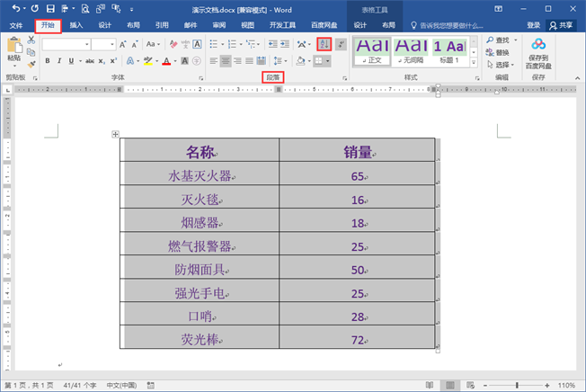Open the 审阅 ribbon tab

218,25
